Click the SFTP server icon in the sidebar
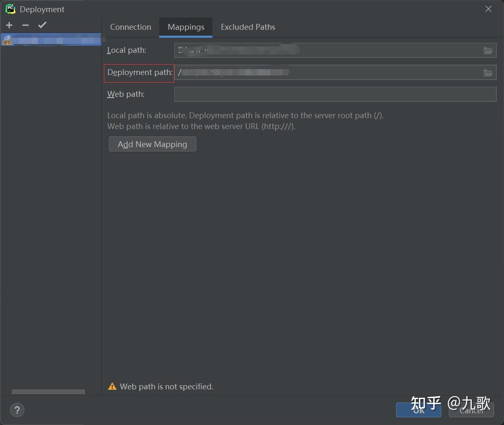 [x=7, y=39]
